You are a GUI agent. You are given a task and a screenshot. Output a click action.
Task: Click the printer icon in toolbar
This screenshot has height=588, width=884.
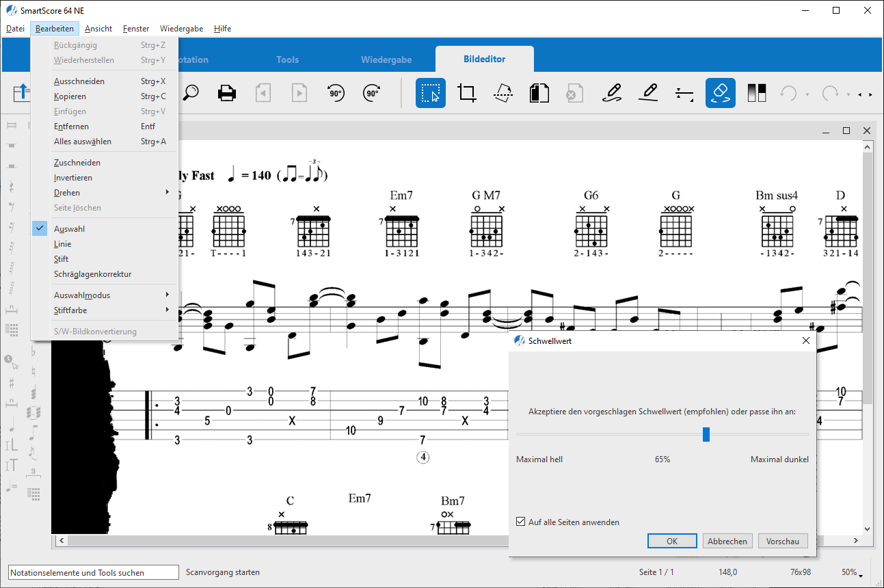pyautogui.click(x=227, y=93)
